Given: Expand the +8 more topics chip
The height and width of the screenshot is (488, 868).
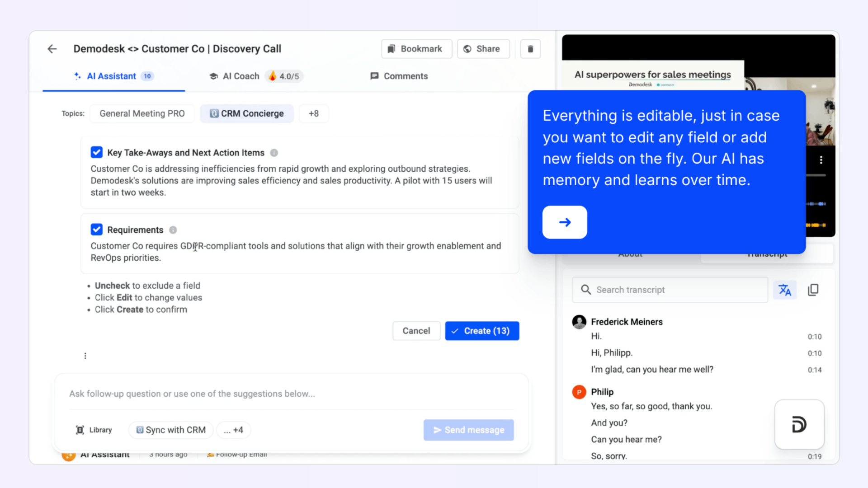Looking at the screenshot, I should [x=313, y=113].
